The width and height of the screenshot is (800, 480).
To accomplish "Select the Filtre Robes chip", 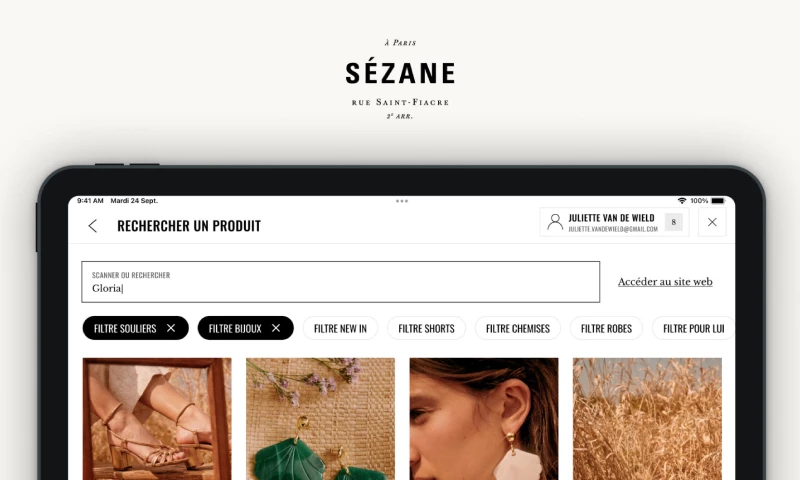I will pos(606,328).
